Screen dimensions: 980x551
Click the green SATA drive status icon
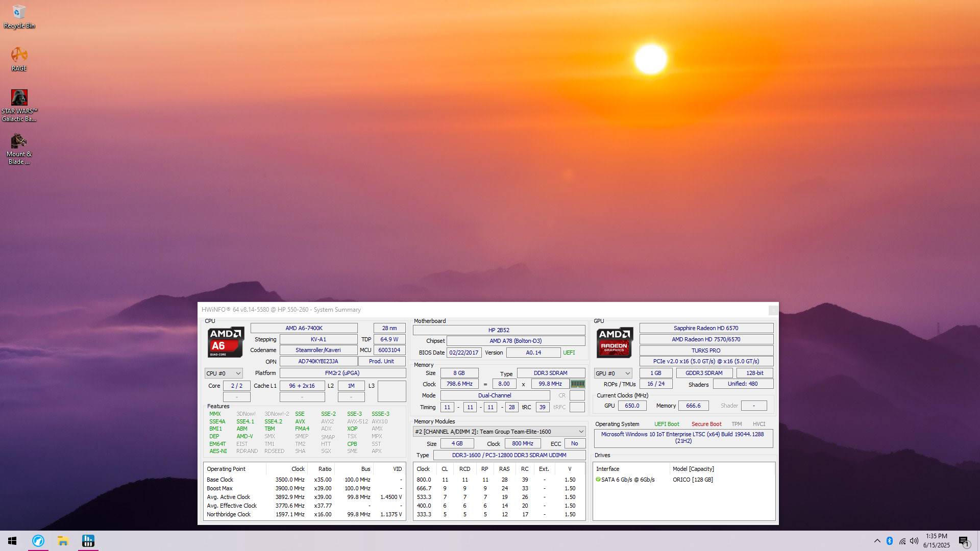[598, 480]
